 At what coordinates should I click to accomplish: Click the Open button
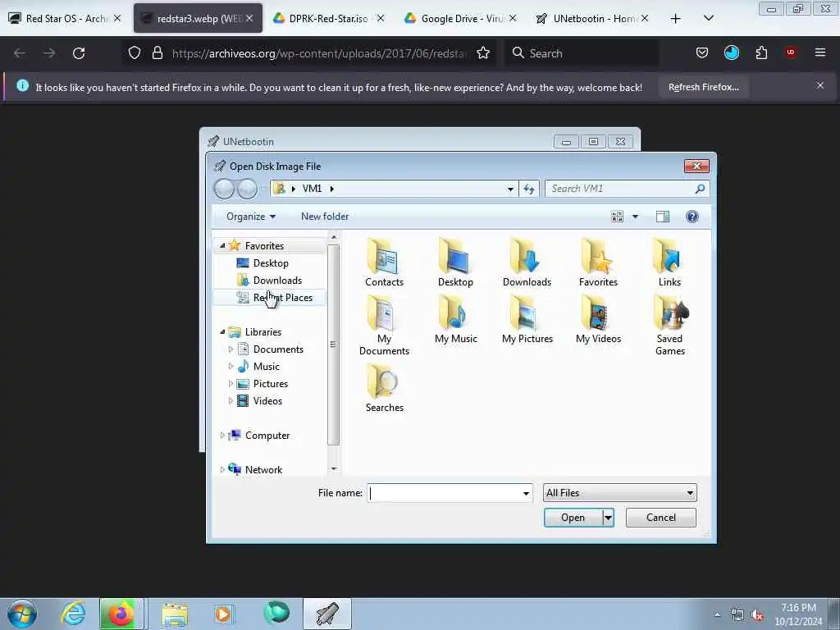[573, 518]
